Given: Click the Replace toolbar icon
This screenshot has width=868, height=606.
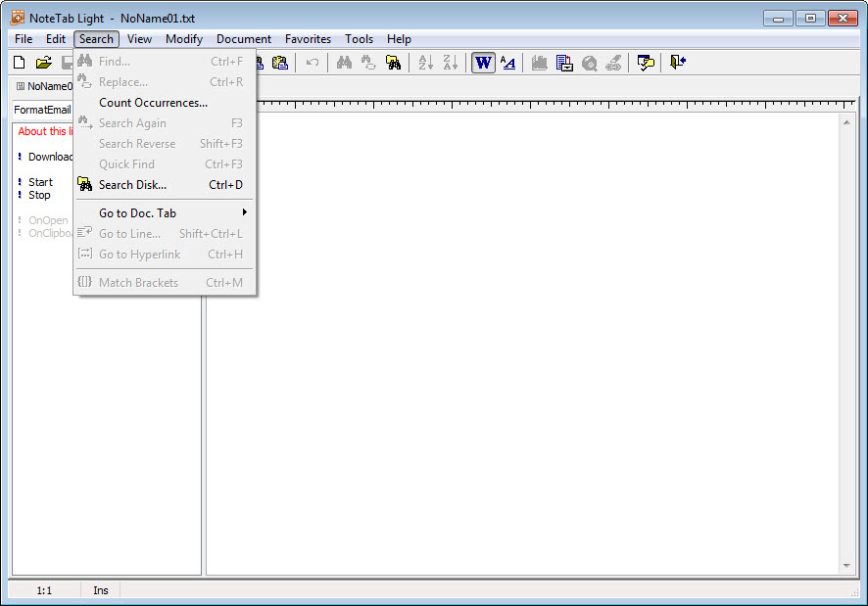Looking at the screenshot, I should click(x=368, y=62).
